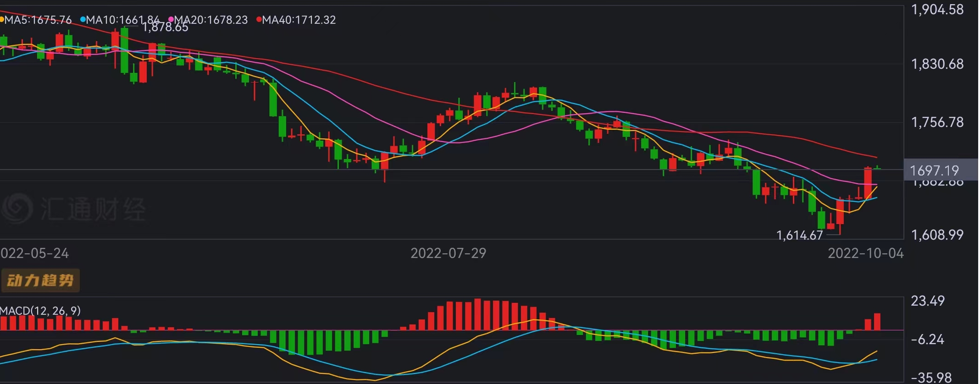Toggle the MA40:1712.32 indicator label

point(299,20)
